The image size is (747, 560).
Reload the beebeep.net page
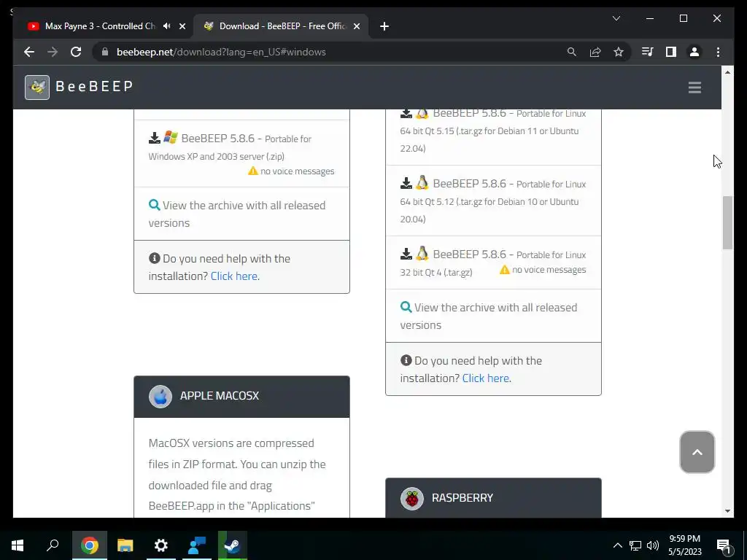point(76,52)
